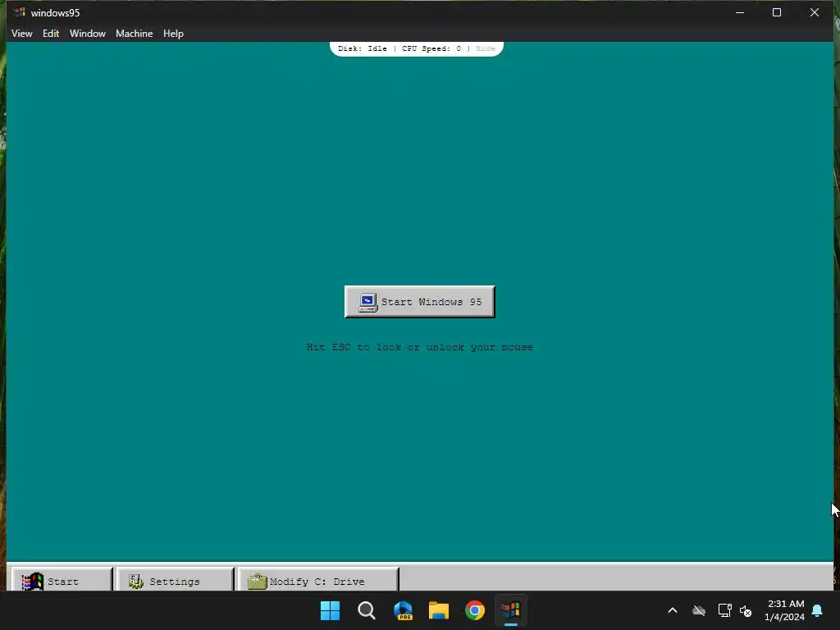Click the CPU Speed: 0 status text
The image size is (840, 630).
(431, 48)
